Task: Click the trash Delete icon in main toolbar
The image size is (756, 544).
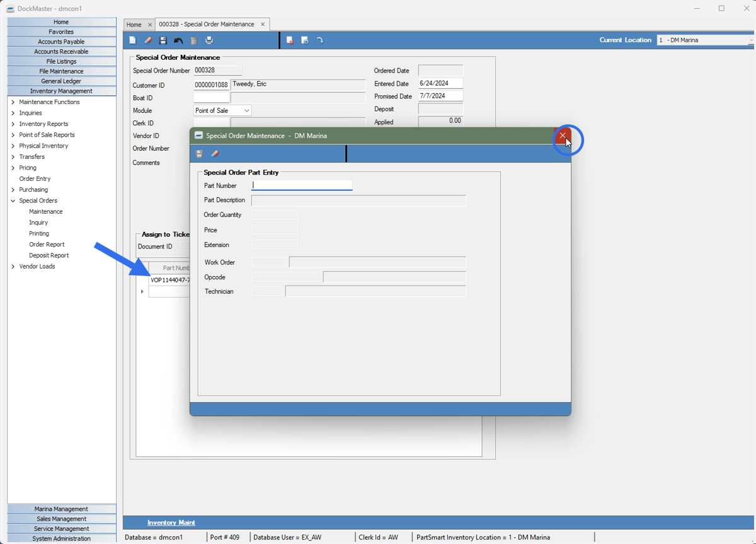Action: [x=194, y=40]
